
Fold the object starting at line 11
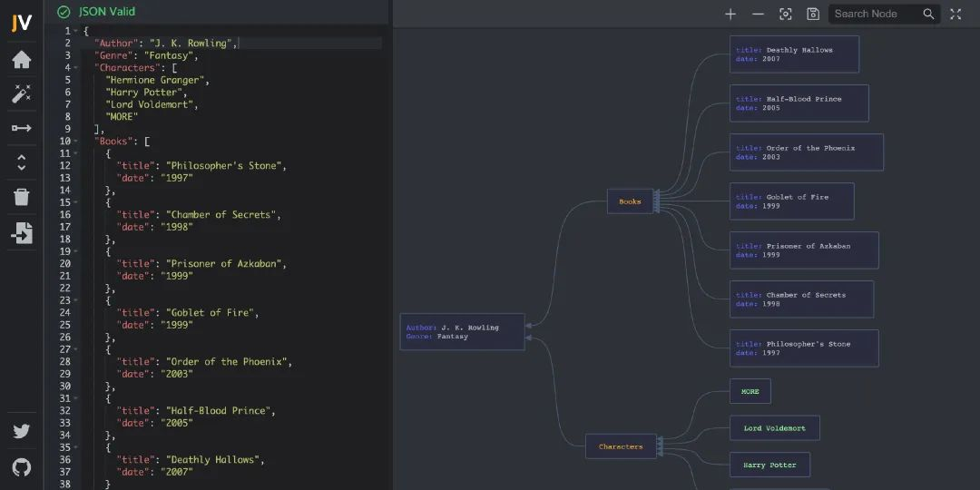[76, 153]
